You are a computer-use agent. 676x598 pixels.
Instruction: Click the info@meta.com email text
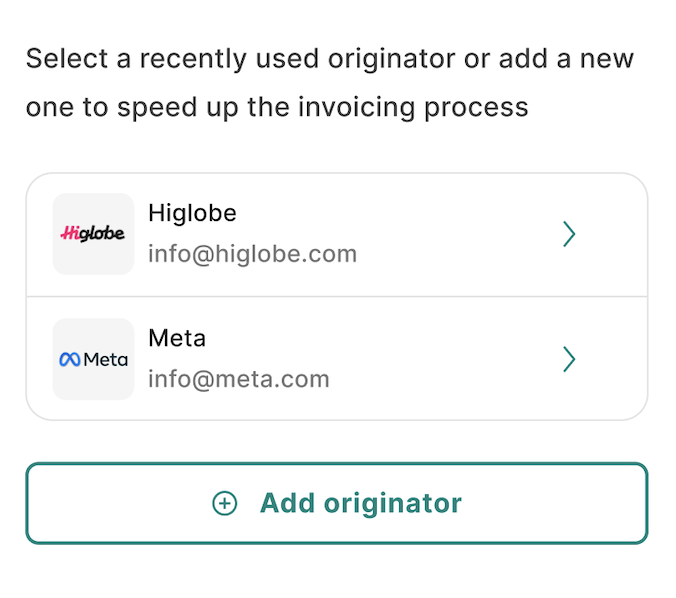(x=239, y=379)
